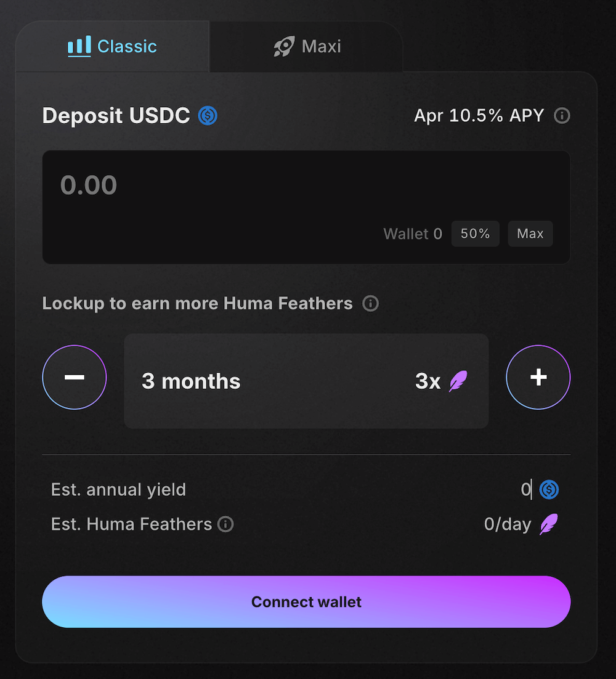Click the Est. Huma Feathers info icon
The image size is (616, 679).
point(225,524)
